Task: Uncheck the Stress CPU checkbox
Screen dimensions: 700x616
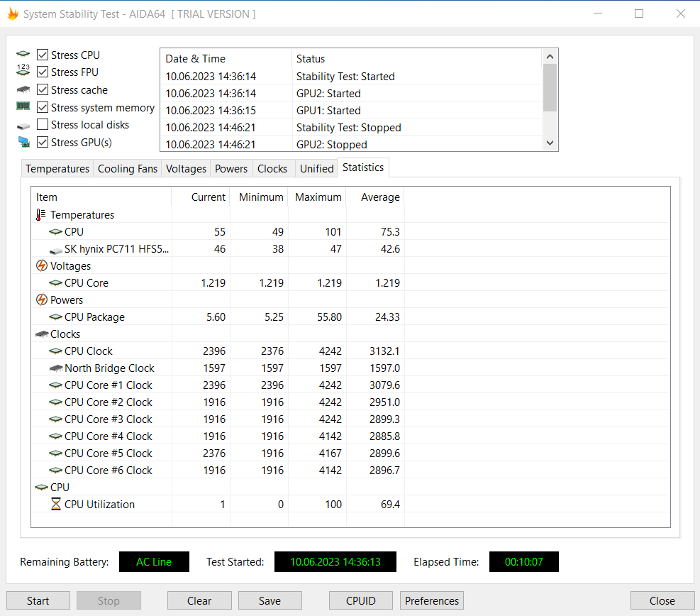Action: [x=43, y=55]
